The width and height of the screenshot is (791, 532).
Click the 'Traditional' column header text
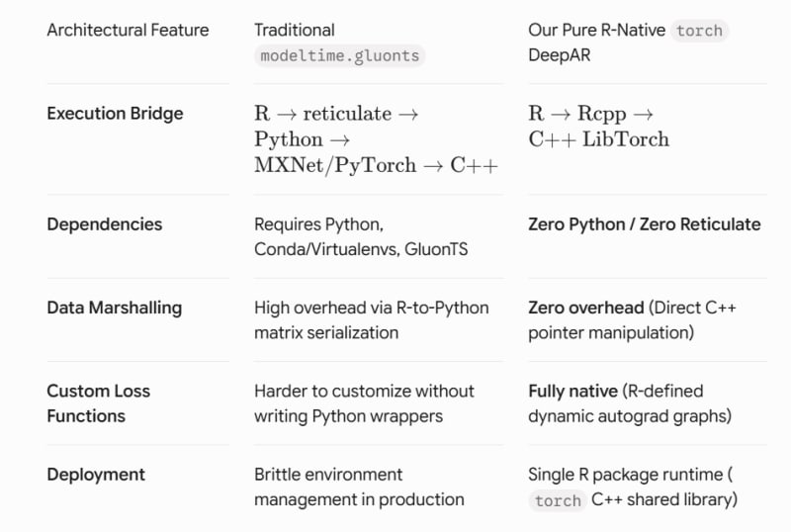click(x=294, y=31)
